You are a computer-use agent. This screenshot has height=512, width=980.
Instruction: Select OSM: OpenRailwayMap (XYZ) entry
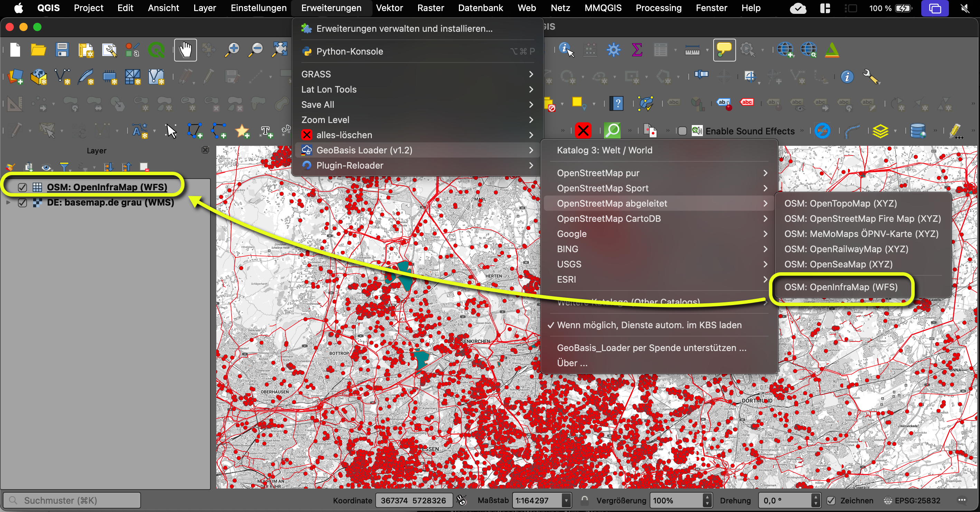[846, 249]
